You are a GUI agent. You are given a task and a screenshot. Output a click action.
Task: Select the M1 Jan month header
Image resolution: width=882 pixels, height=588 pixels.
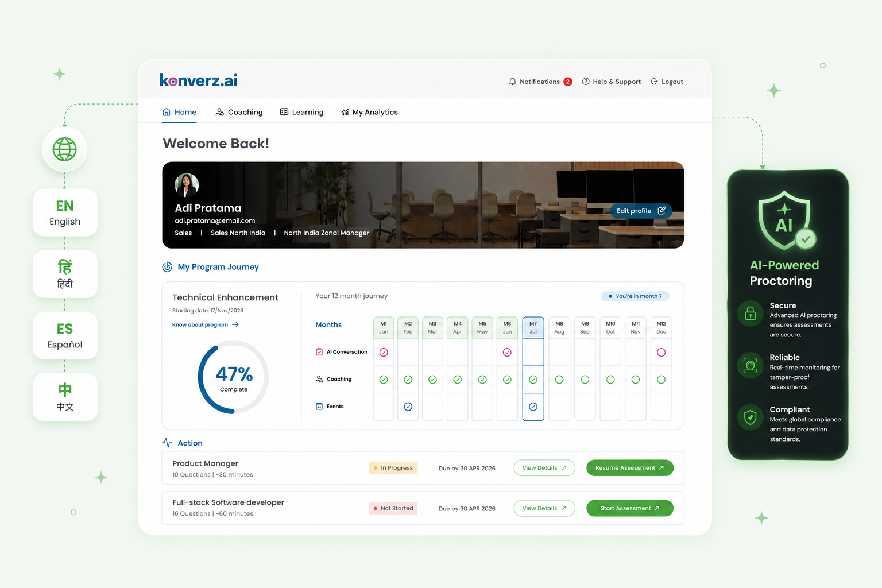[384, 327]
